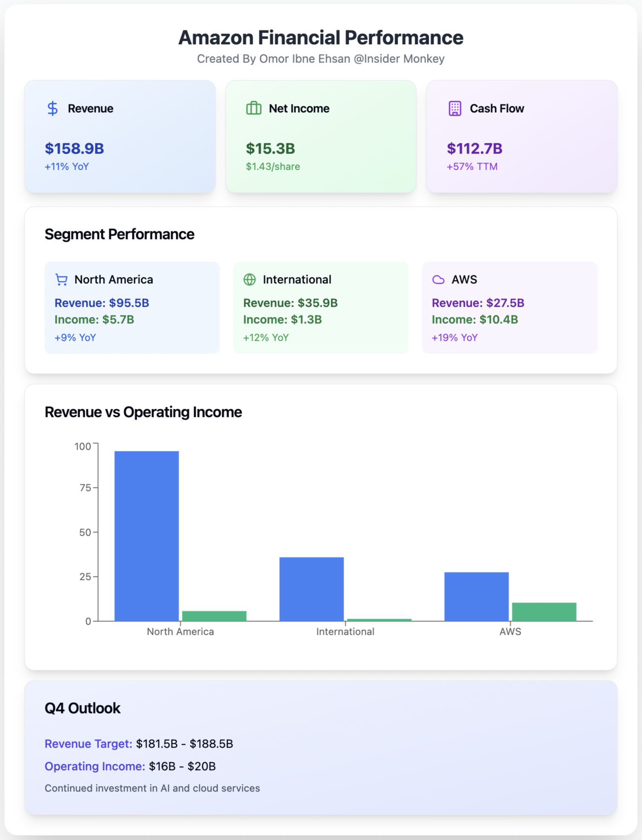
Task: Click the Revenue Target label in Q4 Outlook
Action: [89, 743]
